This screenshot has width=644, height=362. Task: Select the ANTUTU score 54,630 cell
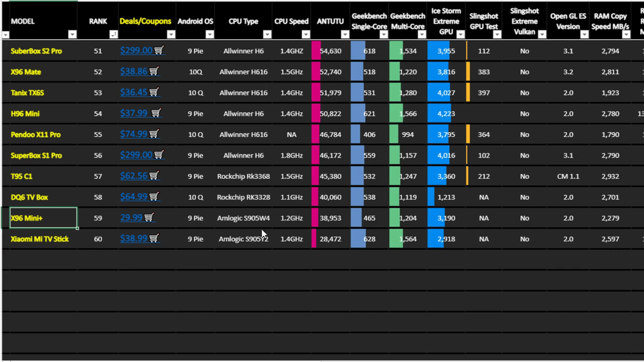[x=331, y=51]
